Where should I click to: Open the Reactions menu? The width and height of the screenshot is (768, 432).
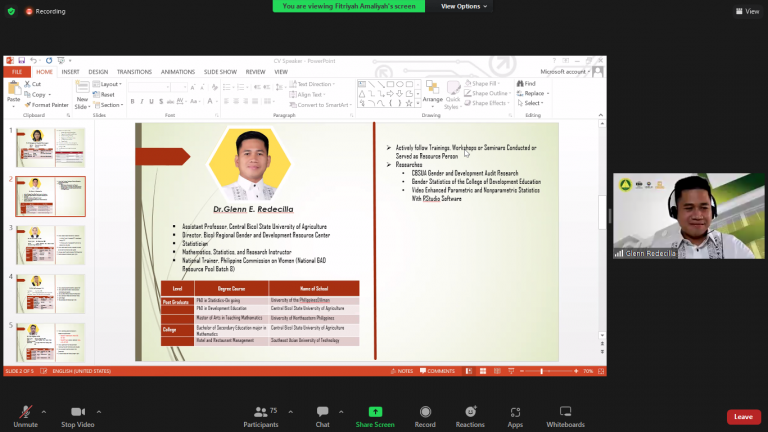[470, 412]
